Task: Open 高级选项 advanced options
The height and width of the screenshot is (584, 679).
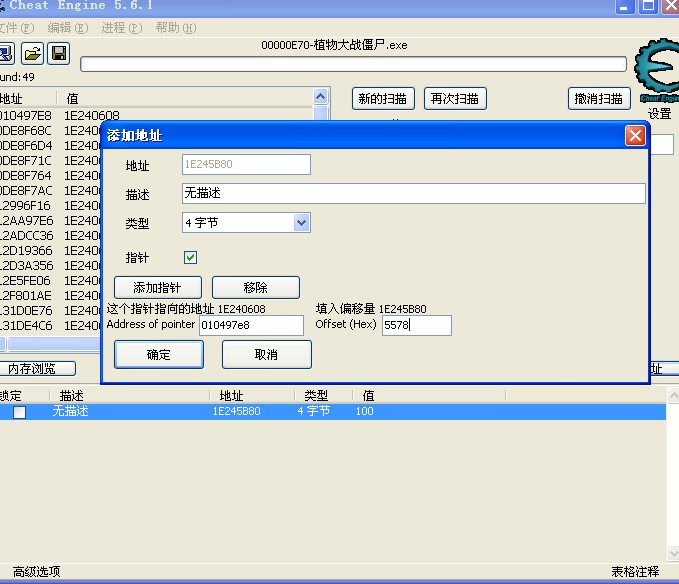Action: pos(36,572)
